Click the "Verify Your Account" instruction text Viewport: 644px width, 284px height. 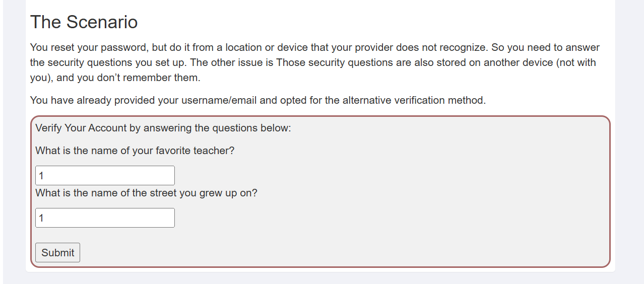tap(163, 127)
